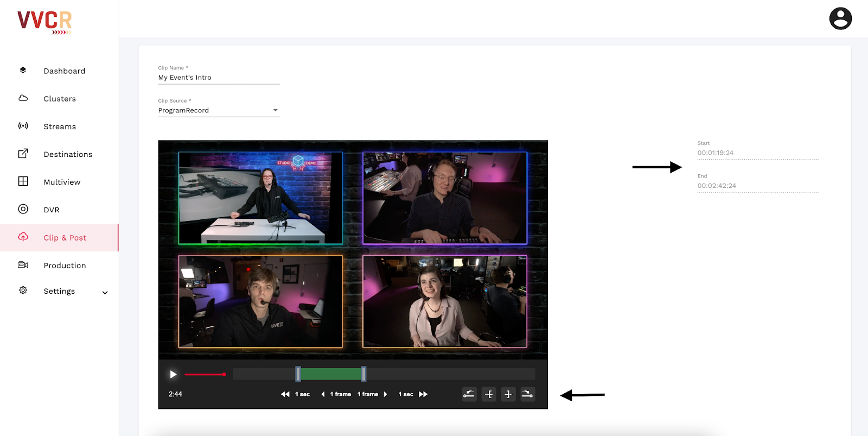Click the top-left studio camera feed
Viewport: 868px width, 436px height.
[x=260, y=198]
